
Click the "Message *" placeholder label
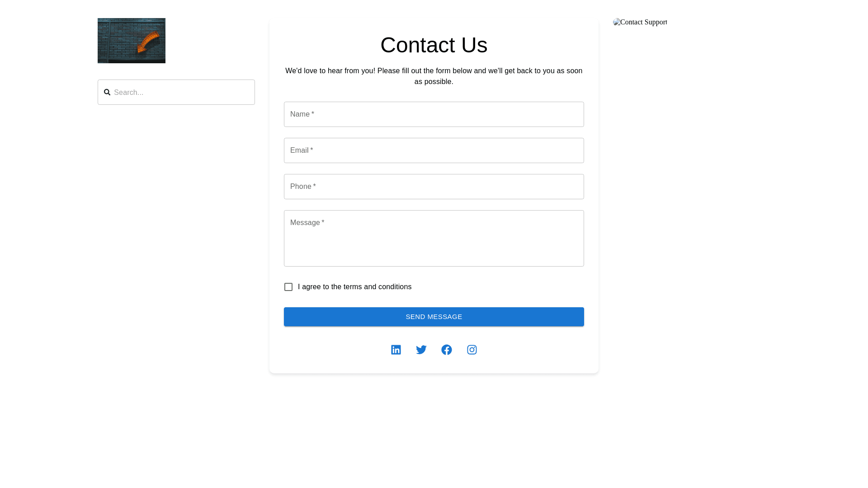(x=307, y=223)
